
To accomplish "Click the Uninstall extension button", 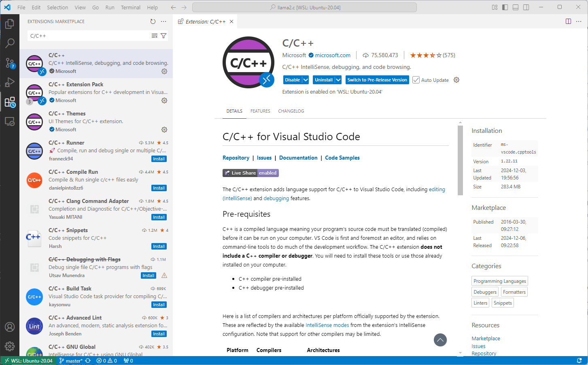I will tap(324, 80).
